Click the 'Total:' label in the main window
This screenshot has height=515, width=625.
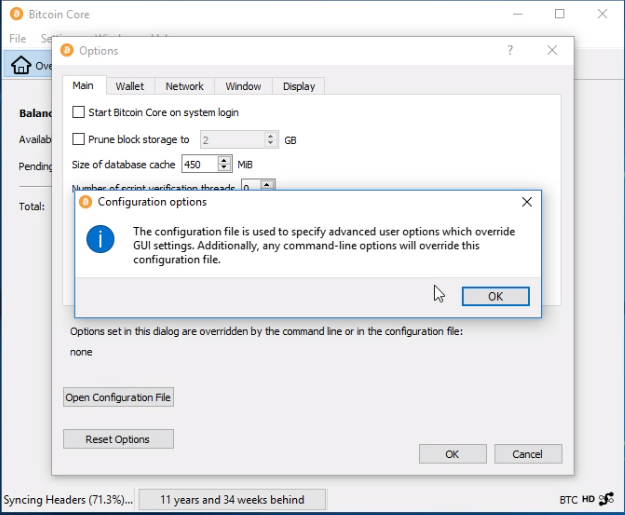point(32,206)
